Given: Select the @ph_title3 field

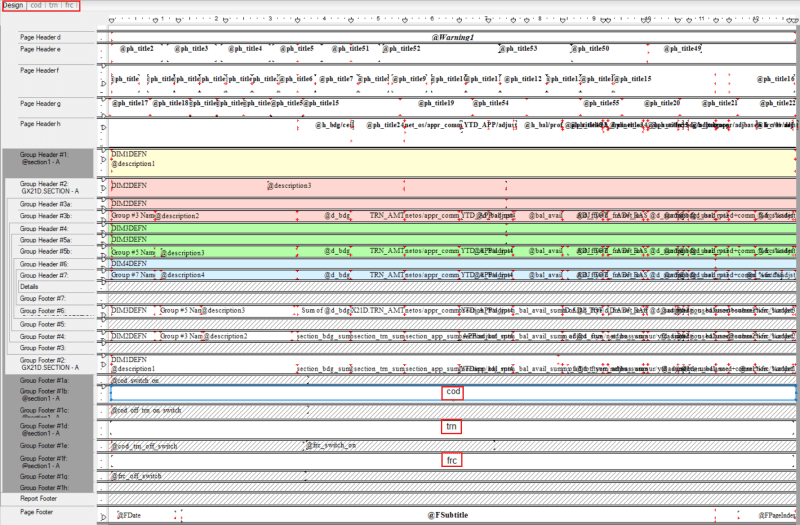Looking at the screenshot, I should tap(191, 49).
